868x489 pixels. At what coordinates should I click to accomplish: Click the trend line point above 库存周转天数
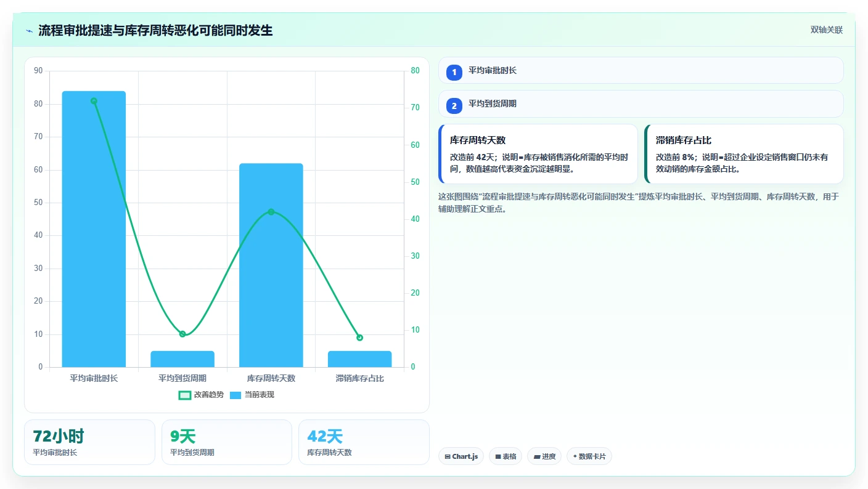(271, 212)
